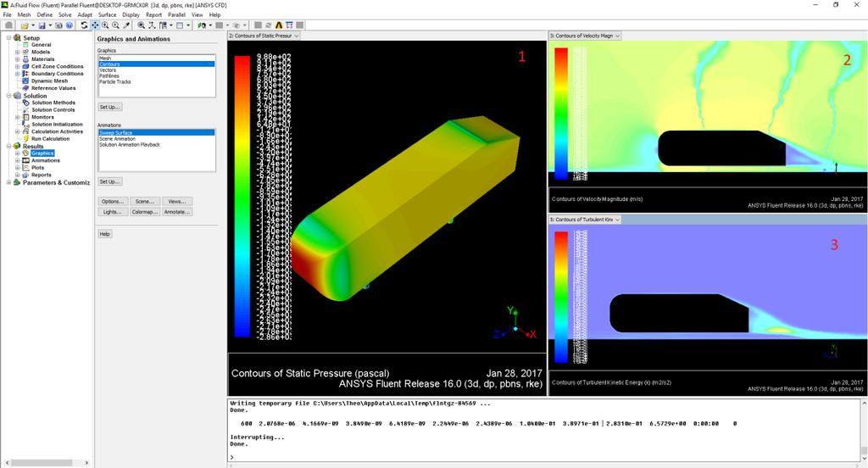
Task: Click the Plots chart icon in tree
Action: 25,168
